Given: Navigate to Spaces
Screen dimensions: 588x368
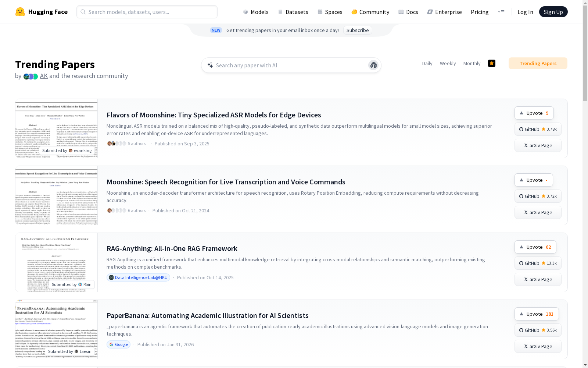Looking at the screenshot, I should coord(330,12).
